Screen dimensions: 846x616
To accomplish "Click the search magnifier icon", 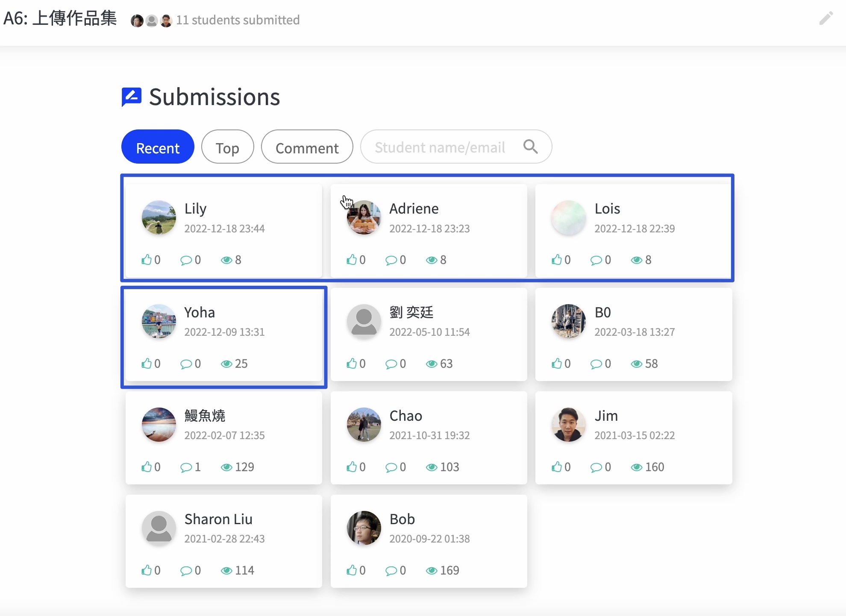I will [530, 147].
